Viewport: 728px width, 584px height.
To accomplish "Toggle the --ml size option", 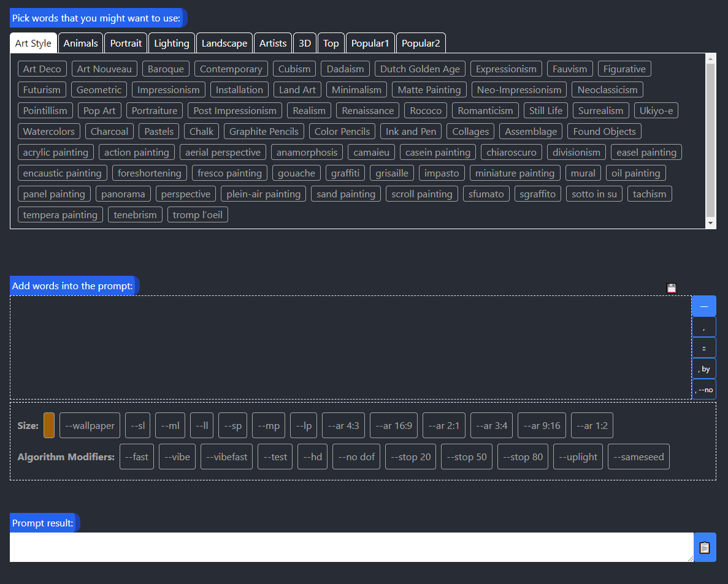I will click(171, 425).
